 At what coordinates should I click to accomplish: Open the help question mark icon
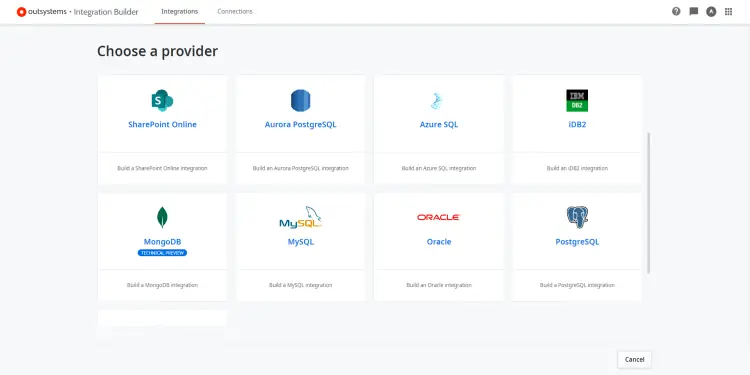click(676, 11)
